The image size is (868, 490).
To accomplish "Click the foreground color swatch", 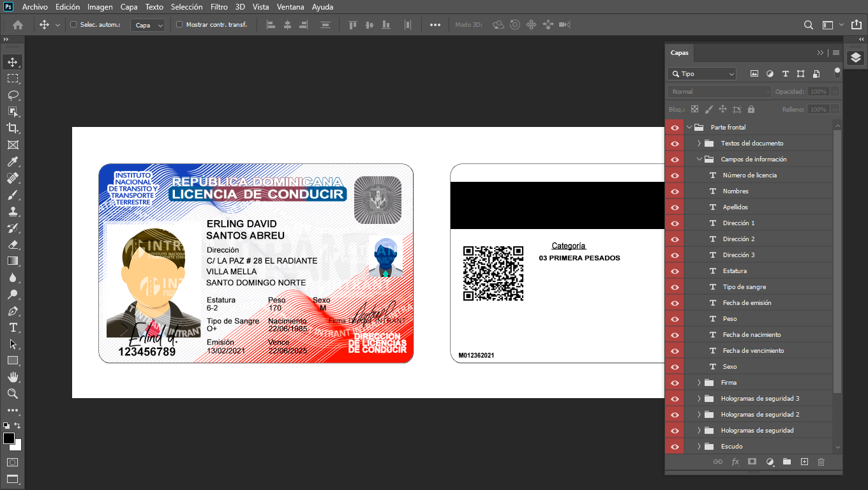I will [x=8, y=438].
